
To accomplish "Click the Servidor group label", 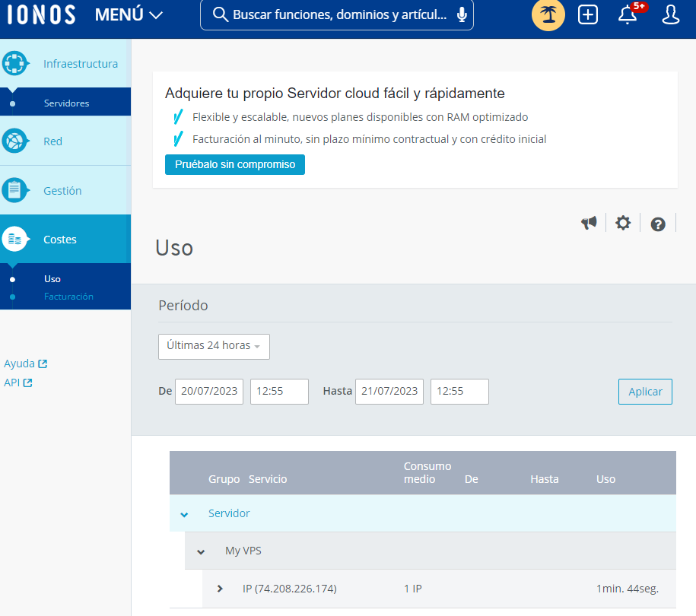I will point(229,513).
